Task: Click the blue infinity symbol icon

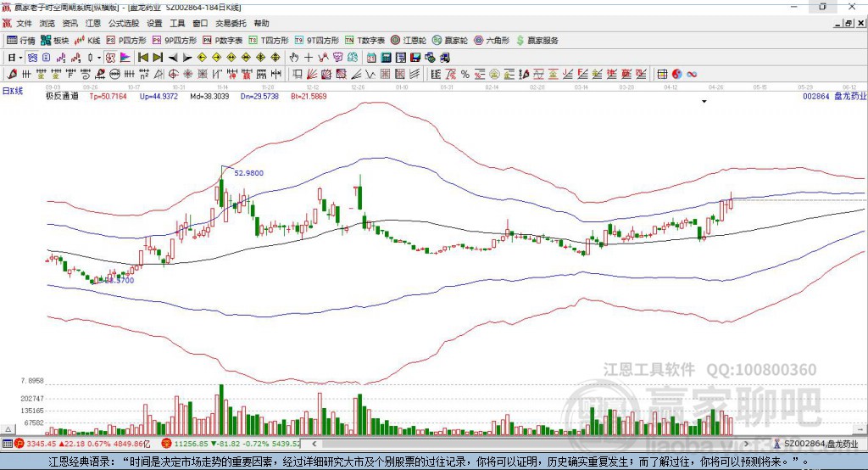Action: (x=692, y=75)
